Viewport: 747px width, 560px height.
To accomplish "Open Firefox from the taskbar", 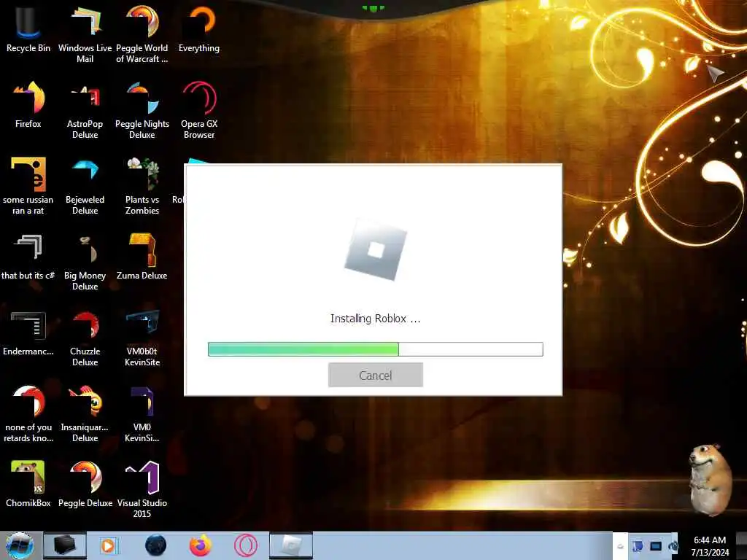I will pyautogui.click(x=200, y=545).
